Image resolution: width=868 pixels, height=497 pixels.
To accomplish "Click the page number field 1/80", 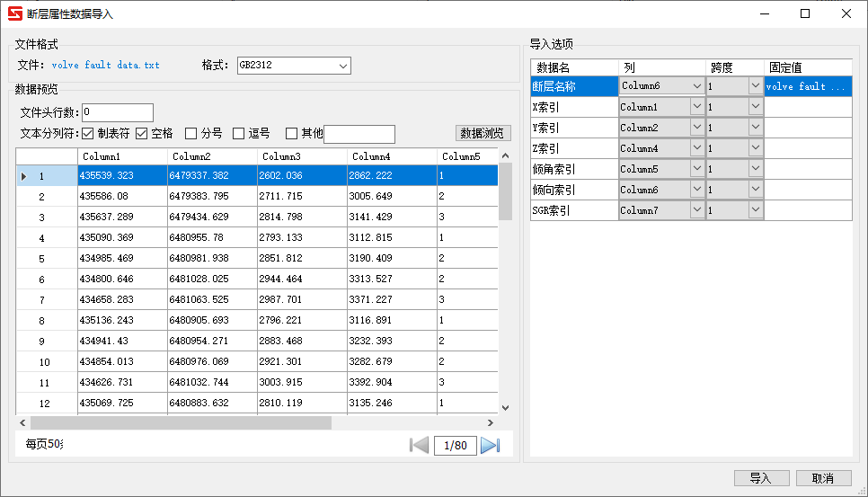I will coord(455,445).
